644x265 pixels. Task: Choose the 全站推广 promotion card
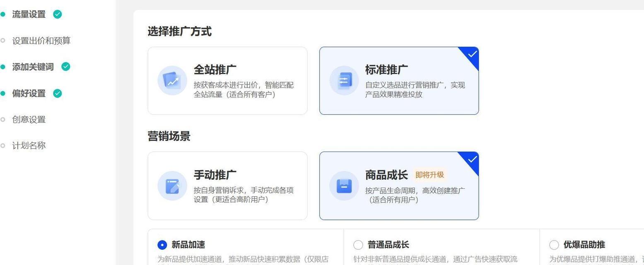[227, 80]
